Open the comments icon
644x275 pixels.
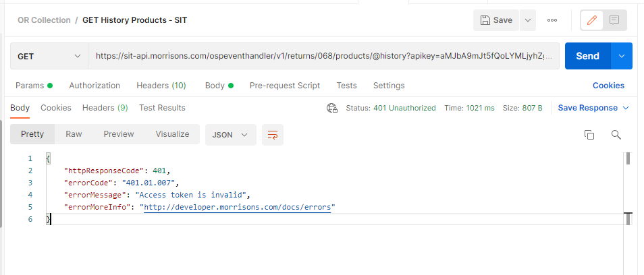click(x=614, y=20)
